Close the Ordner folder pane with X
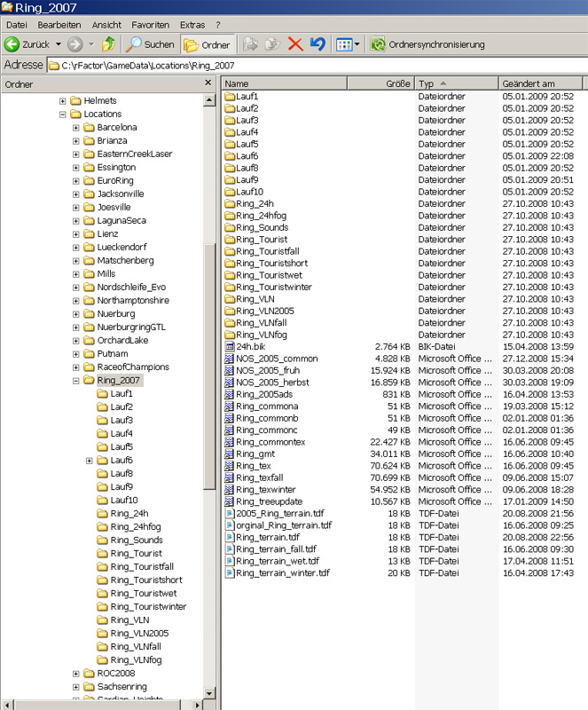This screenshot has width=588, height=710. click(208, 83)
